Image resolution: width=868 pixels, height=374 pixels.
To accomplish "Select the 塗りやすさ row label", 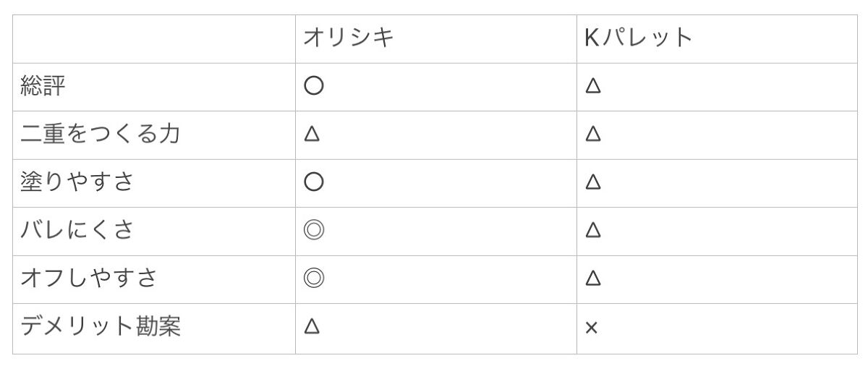I will tap(77, 182).
